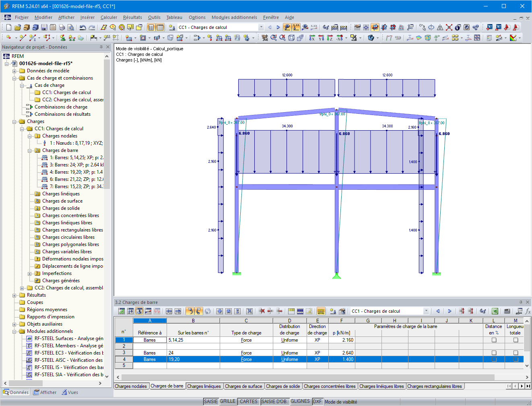Switch to Afficher navigator tab
This screenshot has width=532, height=406.
[45, 392]
